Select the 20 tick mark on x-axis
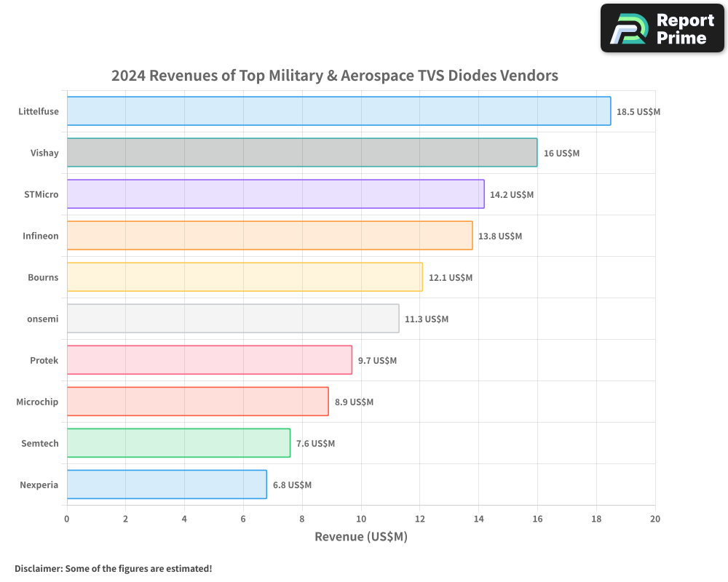The height and width of the screenshot is (582, 728). point(654,519)
